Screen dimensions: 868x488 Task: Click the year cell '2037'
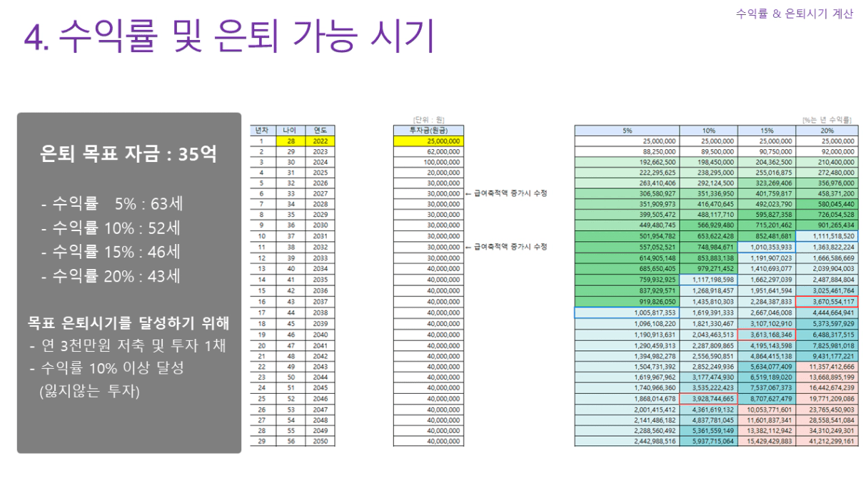tap(320, 302)
